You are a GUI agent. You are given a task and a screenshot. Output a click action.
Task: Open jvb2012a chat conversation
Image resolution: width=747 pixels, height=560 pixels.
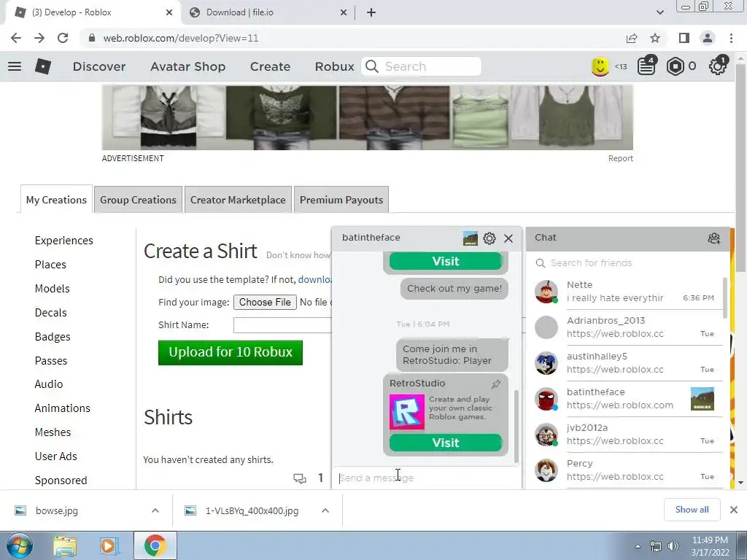[627, 435]
